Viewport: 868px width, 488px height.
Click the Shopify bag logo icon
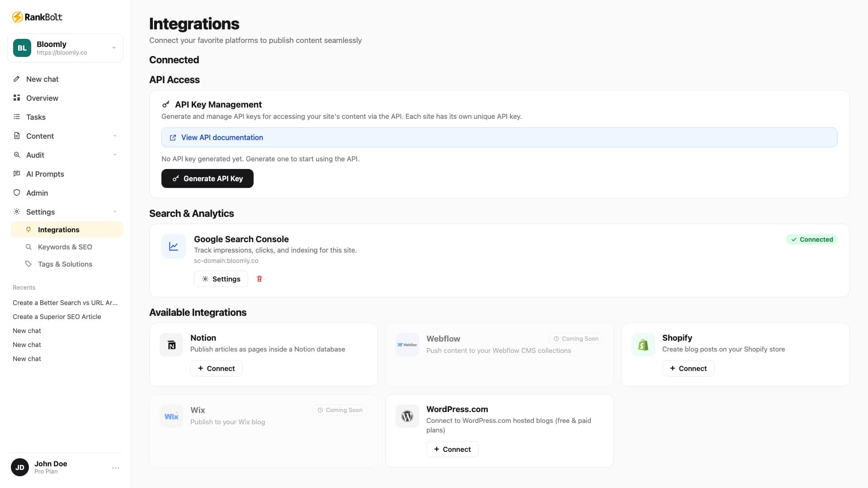(x=643, y=345)
